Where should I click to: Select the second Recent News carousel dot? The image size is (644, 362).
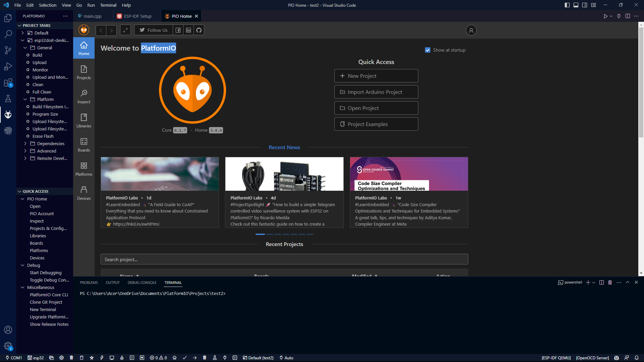269,234
